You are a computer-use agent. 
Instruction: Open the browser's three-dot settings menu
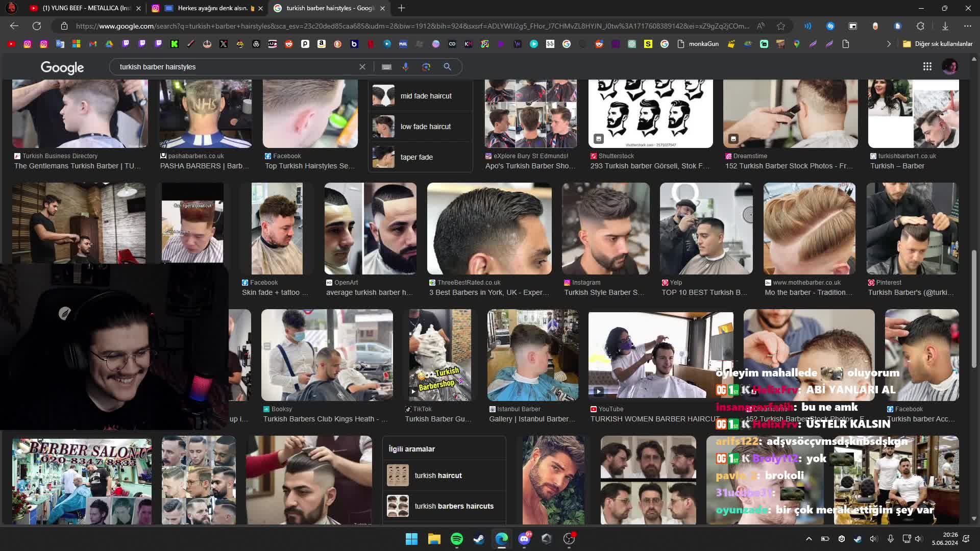pyautogui.click(x=967, y=26)
